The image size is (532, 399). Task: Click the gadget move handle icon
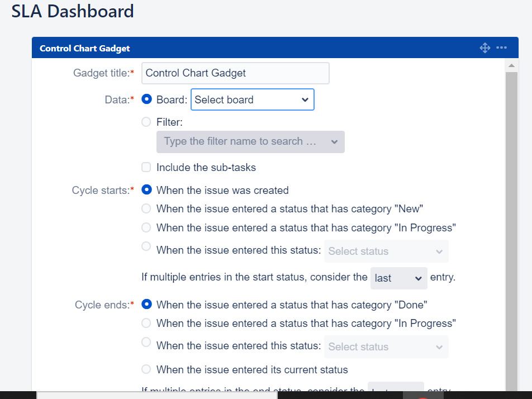coord(484,47)
